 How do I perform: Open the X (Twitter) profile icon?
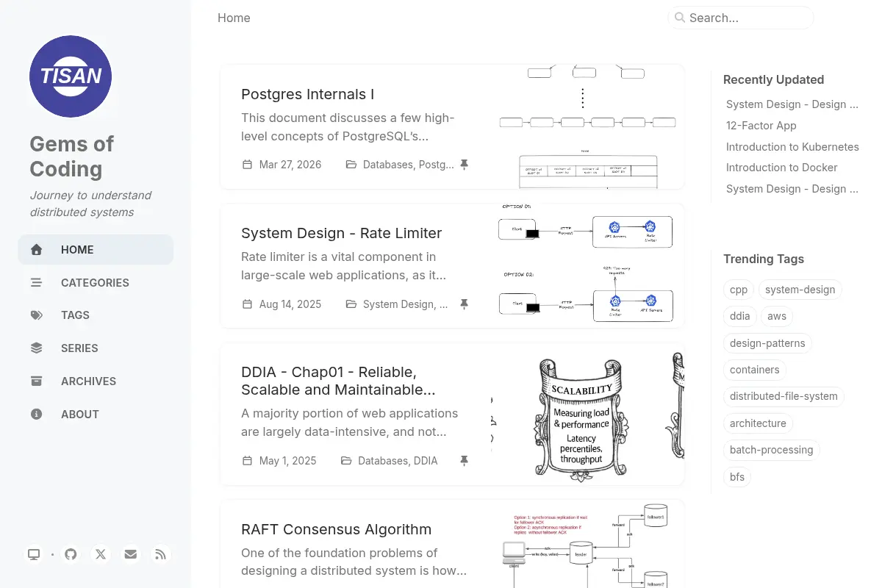[x=101, y=554]
